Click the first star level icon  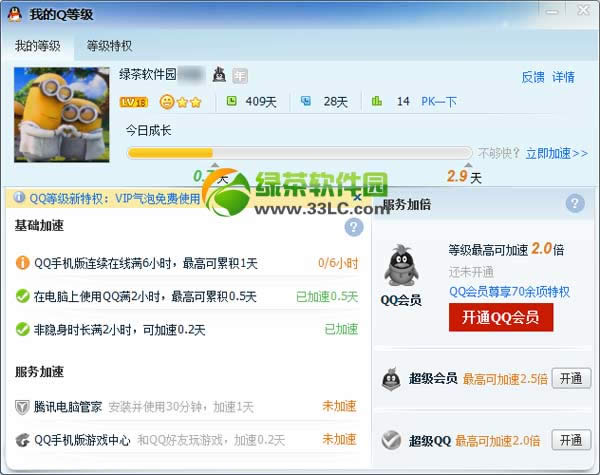point(183,102)
